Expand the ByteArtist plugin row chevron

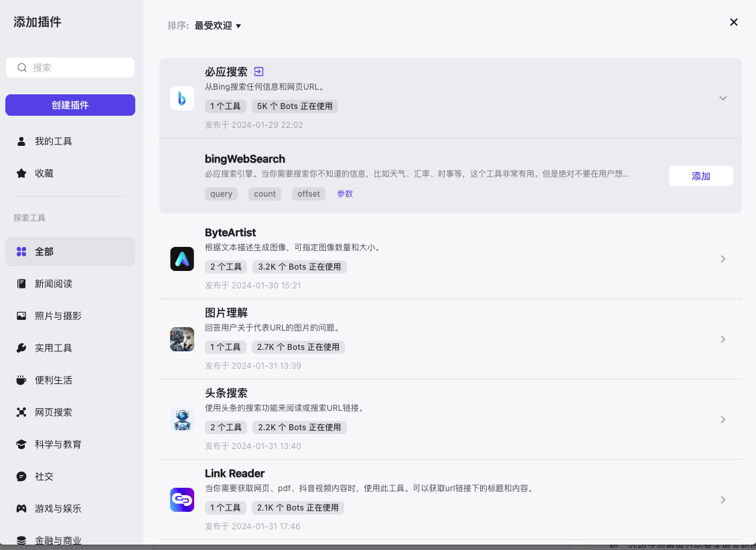click(723, 259)
